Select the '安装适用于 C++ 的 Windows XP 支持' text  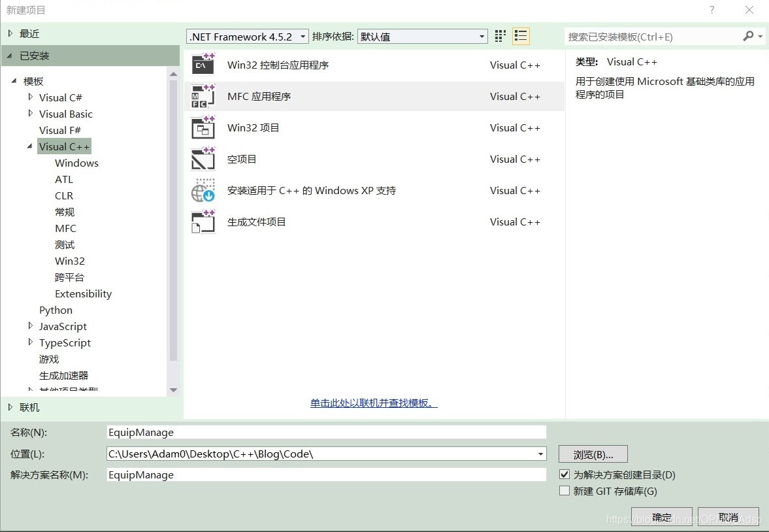pos(312,190)
